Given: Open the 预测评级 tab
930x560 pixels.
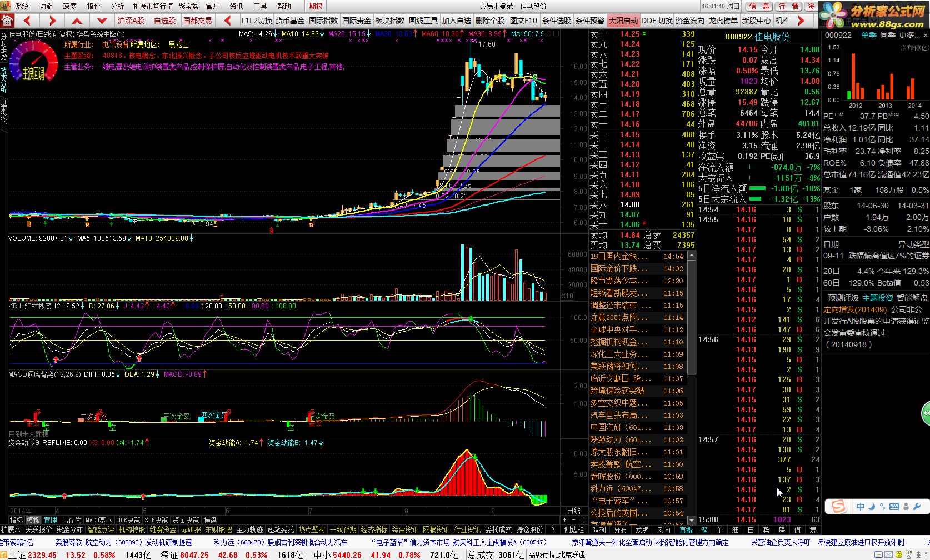Looking at the screenshot, I should pos(843,298).
